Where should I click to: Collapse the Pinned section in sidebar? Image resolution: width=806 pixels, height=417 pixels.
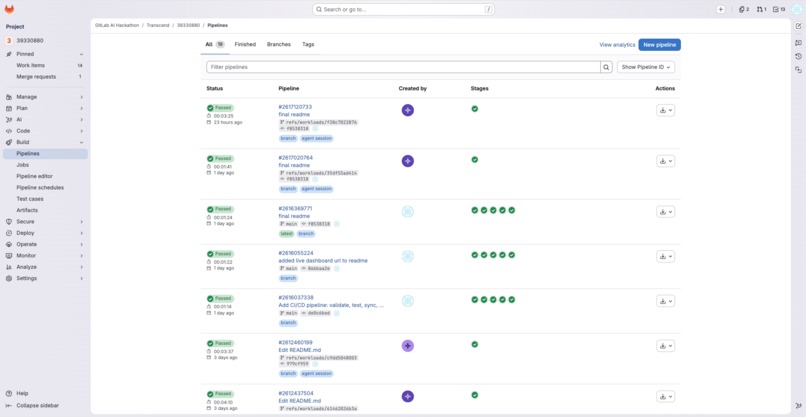(x=45, y=54)
